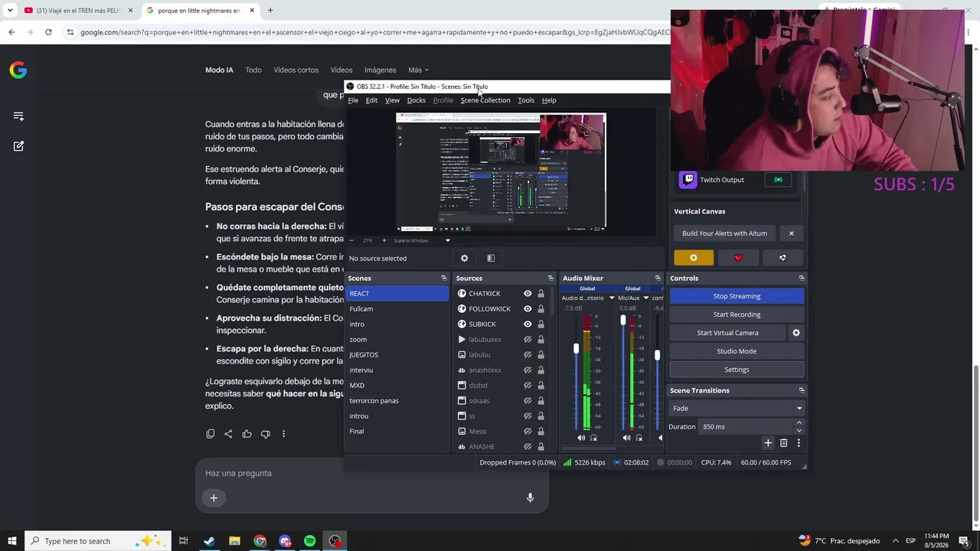Click plus button in question box
This screenshot has height=551, width=980.
(214, 498)
